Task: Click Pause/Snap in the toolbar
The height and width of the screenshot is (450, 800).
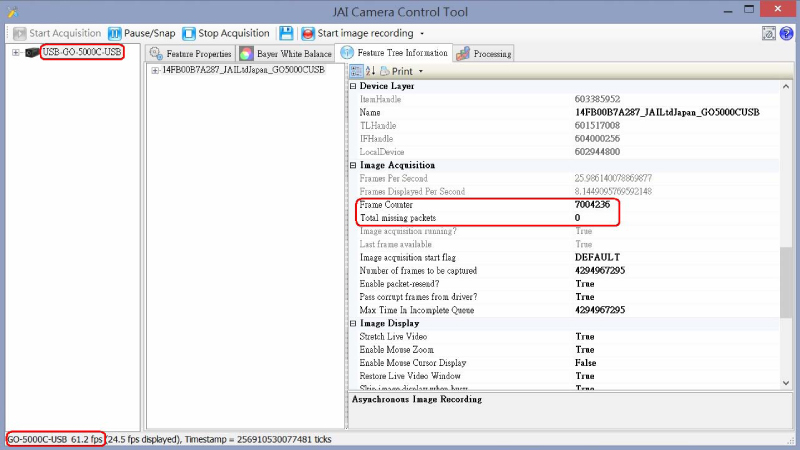Action: coord(141,33)
